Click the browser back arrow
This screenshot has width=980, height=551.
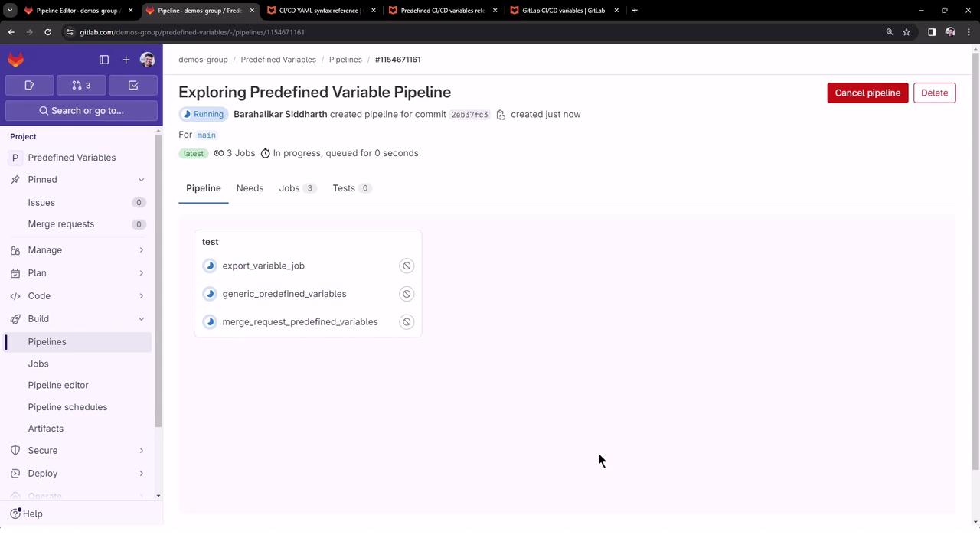click(11, 32)
